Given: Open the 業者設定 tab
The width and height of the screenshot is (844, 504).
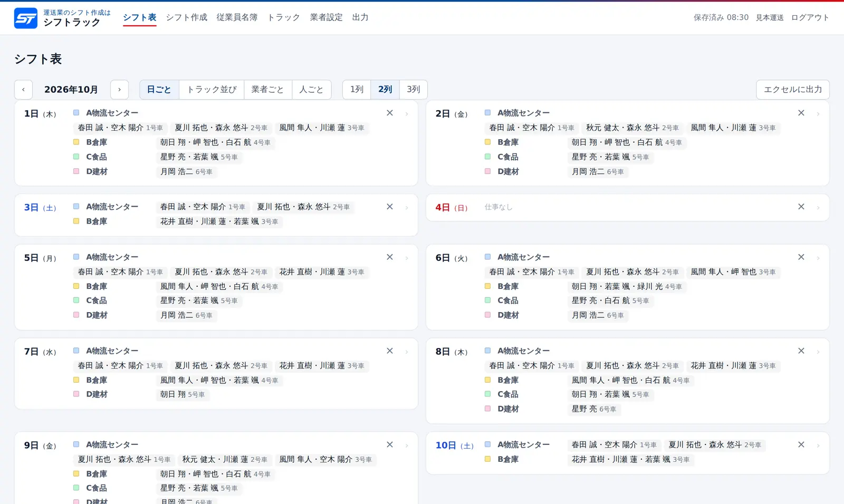Looking at the screenshot, I should 326,17.
